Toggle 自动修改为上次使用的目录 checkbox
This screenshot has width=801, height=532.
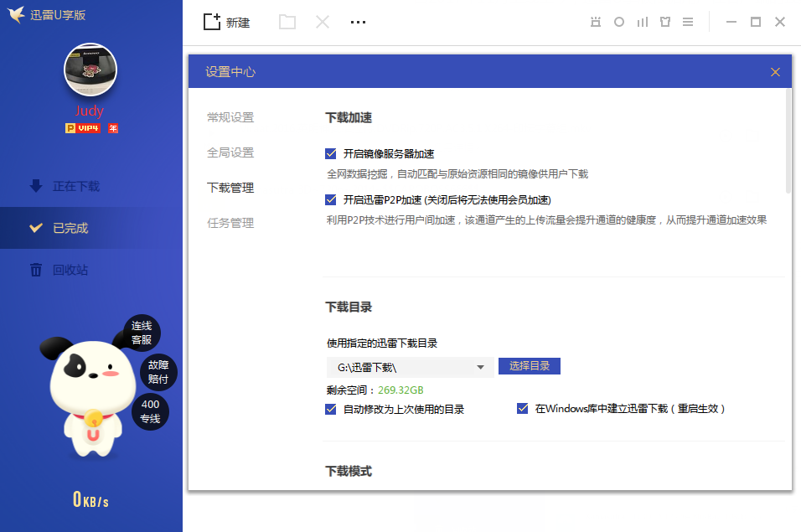330,409
